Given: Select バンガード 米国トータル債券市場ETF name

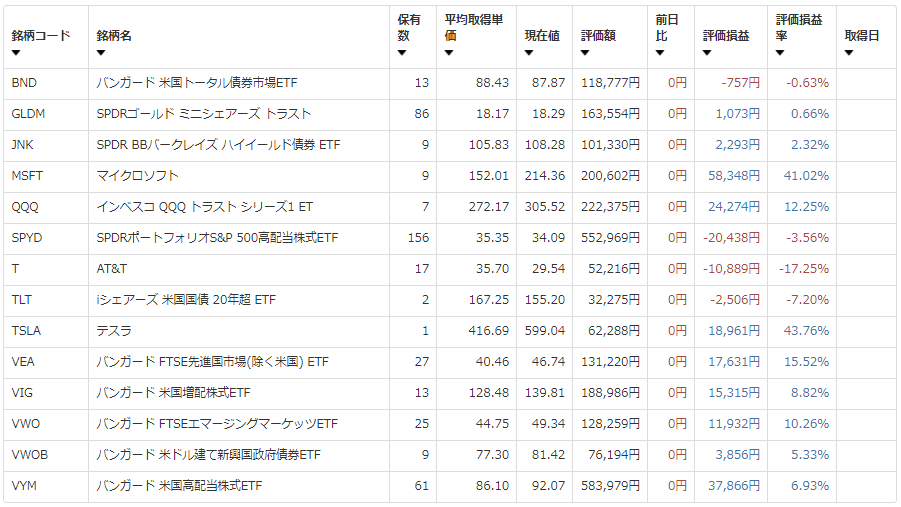Looking at the screenshot, I should [197, 83].
